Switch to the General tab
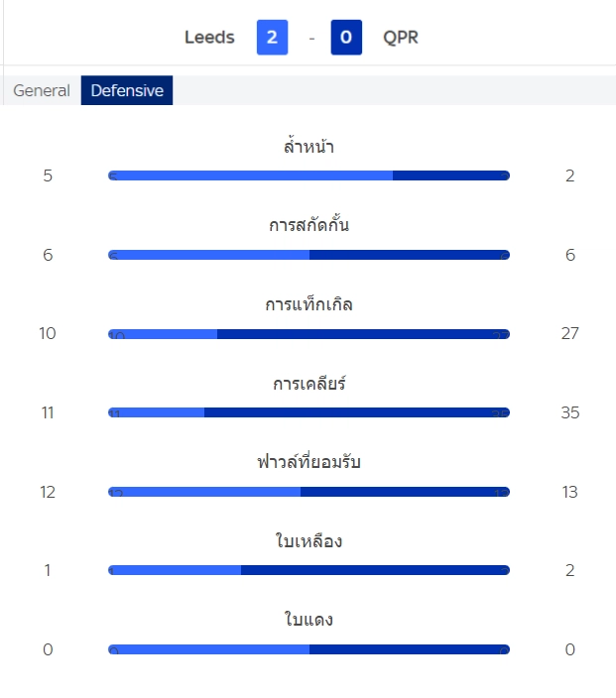616x698 pixels. coord(42,91)
